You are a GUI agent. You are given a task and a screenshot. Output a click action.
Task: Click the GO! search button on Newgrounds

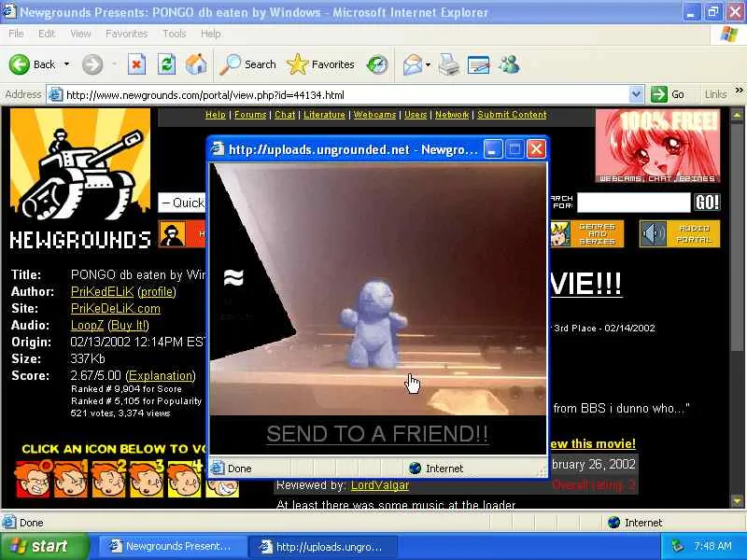(707, 203)
